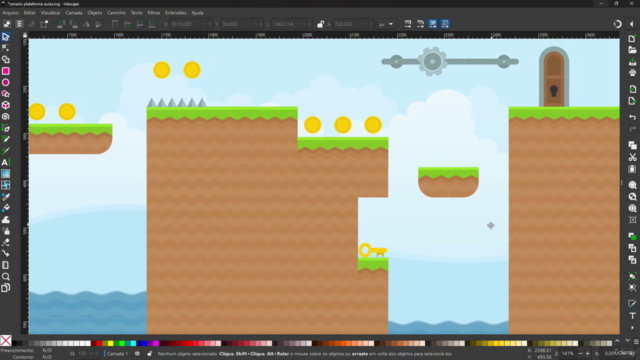Zoom out with the minus button
Viewport: 640px width, 360px height.
[x=580, y=353]
